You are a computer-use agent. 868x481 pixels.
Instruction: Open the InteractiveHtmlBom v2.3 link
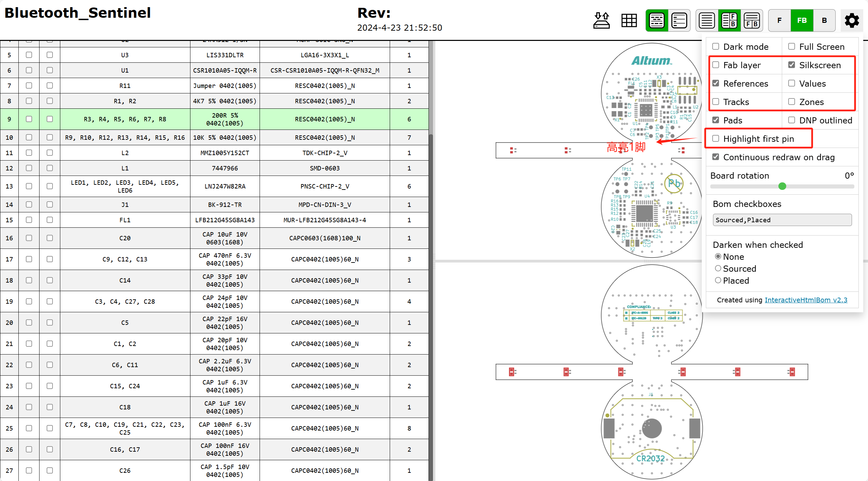point(806,300)
